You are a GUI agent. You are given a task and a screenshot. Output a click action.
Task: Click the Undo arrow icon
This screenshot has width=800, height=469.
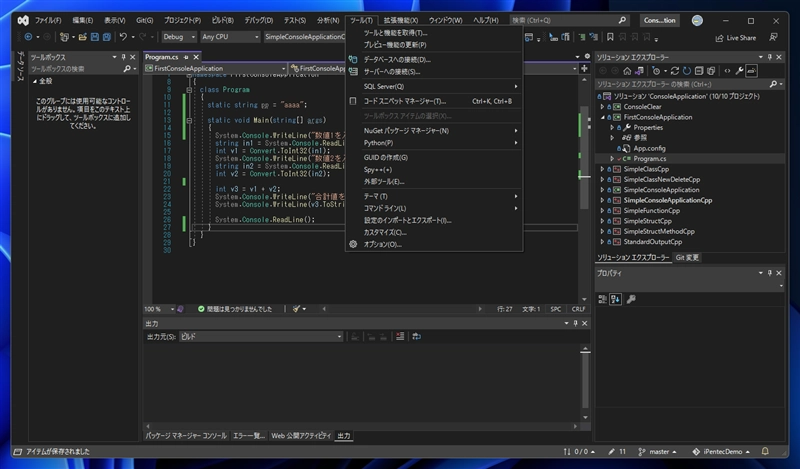pyautogui.click(x=123, y=37)
